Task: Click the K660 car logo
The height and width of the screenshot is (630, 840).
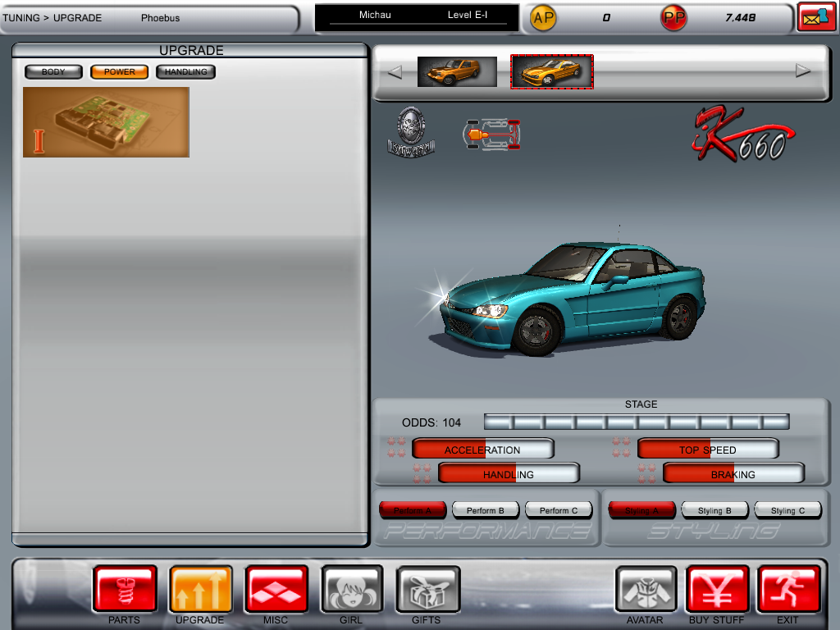Action: pyautogui.click(x=743, y=134)
